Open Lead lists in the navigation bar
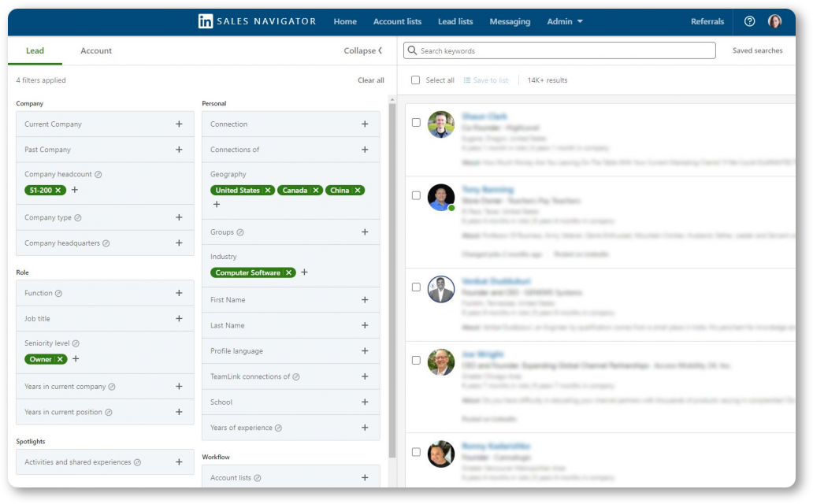Viewport: 813px width, 504px height. 455,21
